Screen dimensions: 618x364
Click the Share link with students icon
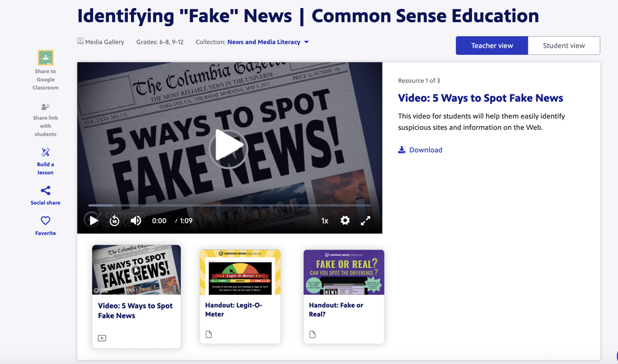[45, 107]
